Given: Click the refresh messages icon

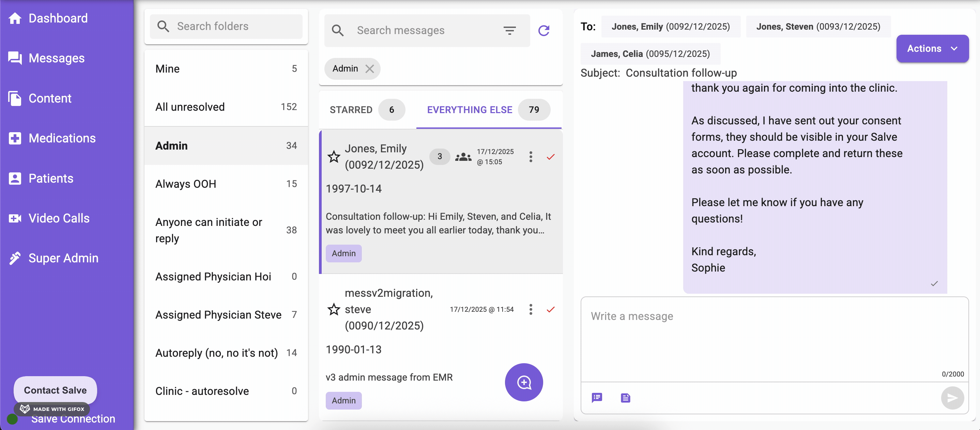Looking at the screenshot, I should (x=543, y=30).
